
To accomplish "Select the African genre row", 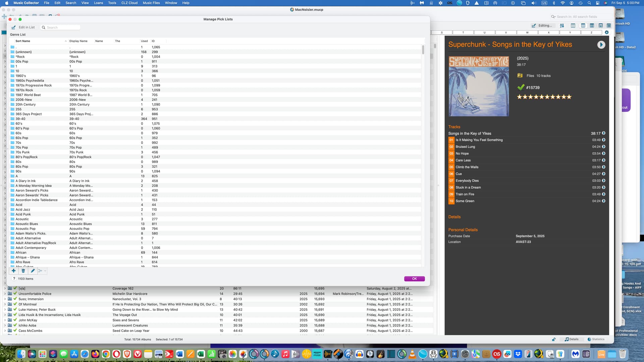I will click(215, 253).
